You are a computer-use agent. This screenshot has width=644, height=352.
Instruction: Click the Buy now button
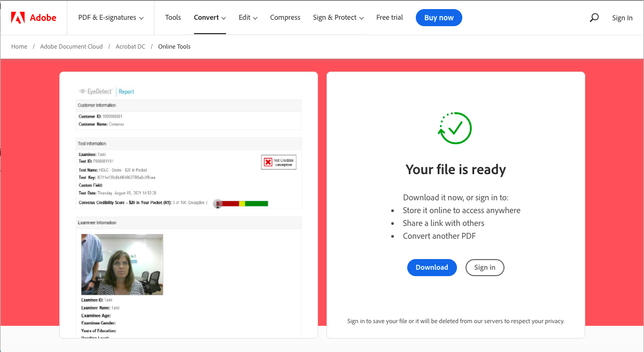(x=439, y=18)
